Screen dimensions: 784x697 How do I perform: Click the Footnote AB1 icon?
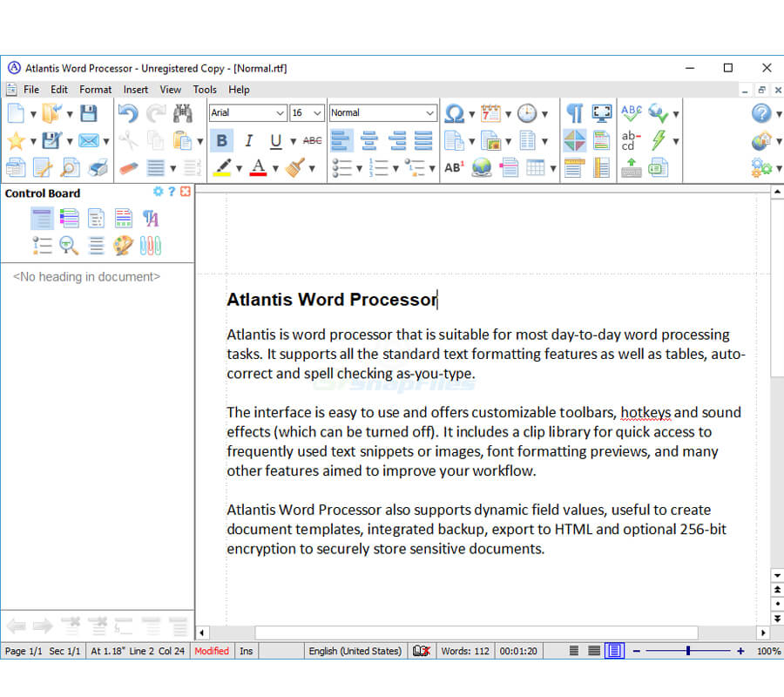tap(455, 168)
